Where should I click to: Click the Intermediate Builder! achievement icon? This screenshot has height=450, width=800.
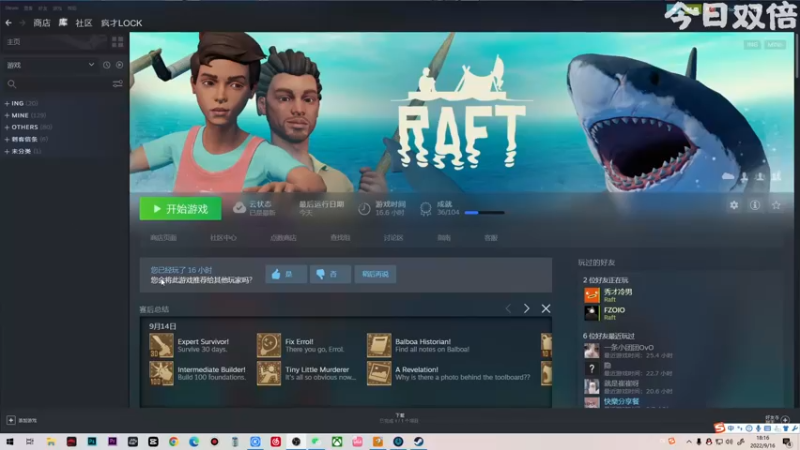[x=161, y=373]
